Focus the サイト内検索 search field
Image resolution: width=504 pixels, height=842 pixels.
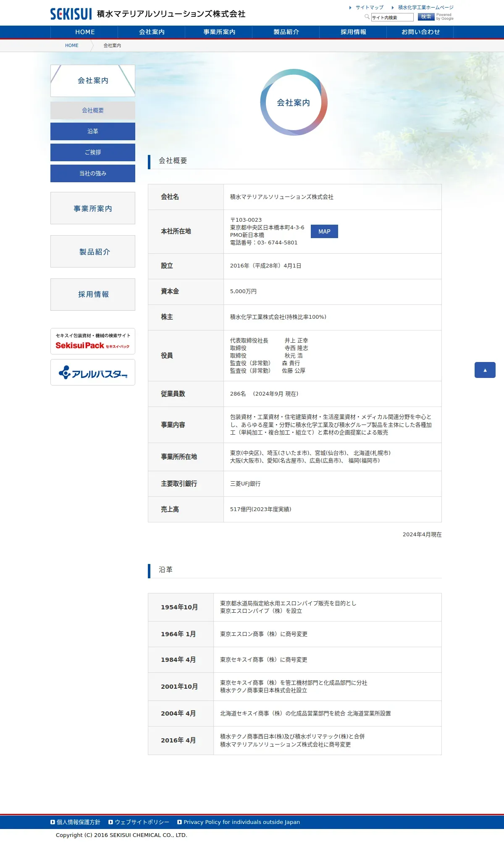tap(392, 17)
